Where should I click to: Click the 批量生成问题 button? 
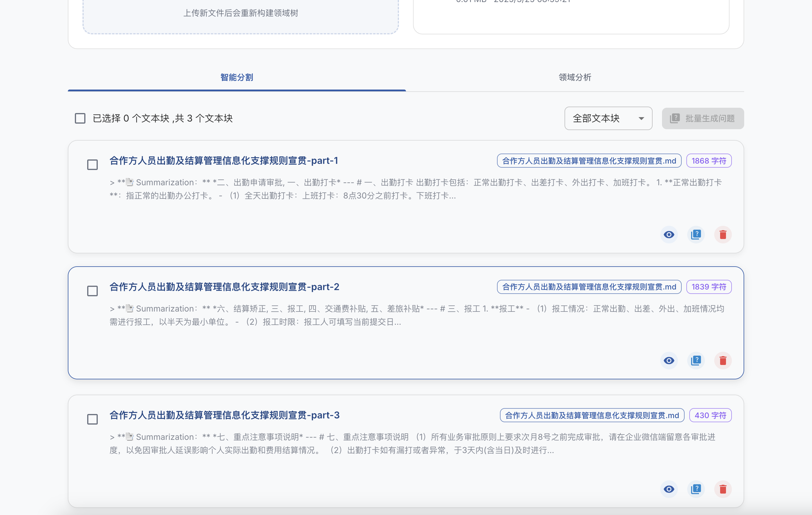point(703,118)
